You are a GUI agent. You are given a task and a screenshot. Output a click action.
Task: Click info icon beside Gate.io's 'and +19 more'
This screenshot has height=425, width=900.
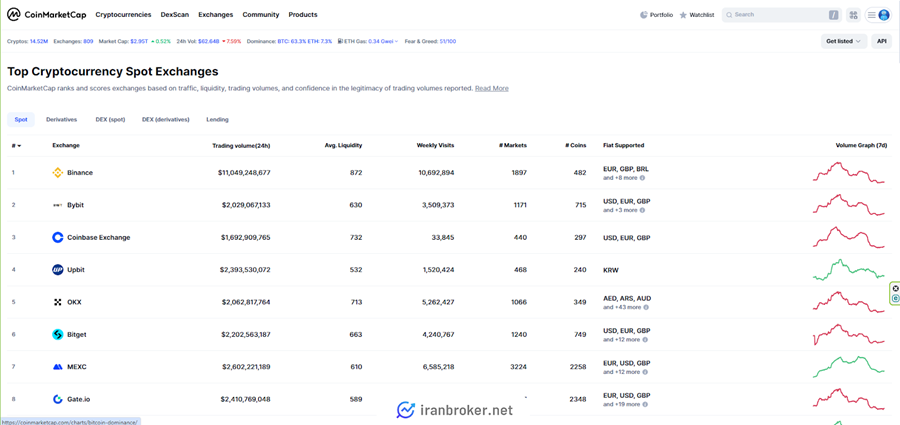click(645, 404)
